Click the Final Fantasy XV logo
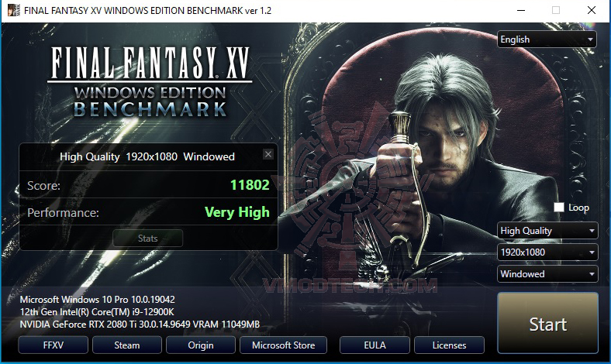The width and height of the screenshot is (611, 364). 150,82
